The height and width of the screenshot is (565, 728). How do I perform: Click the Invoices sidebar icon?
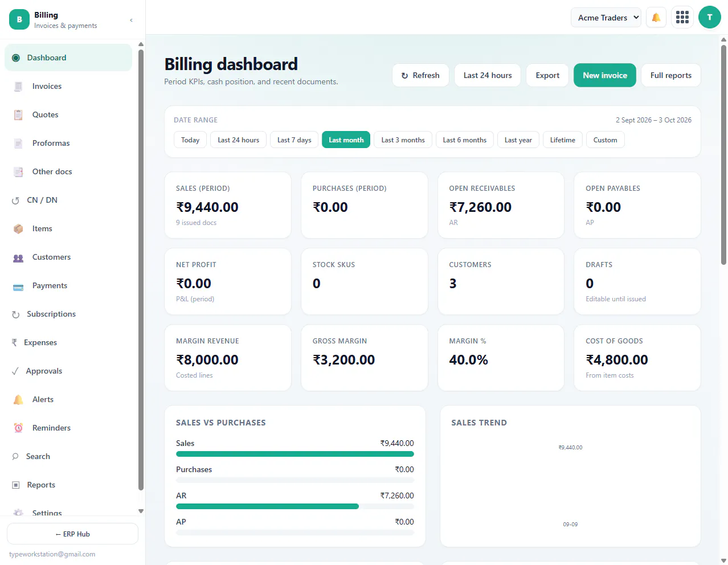(18, 87)
